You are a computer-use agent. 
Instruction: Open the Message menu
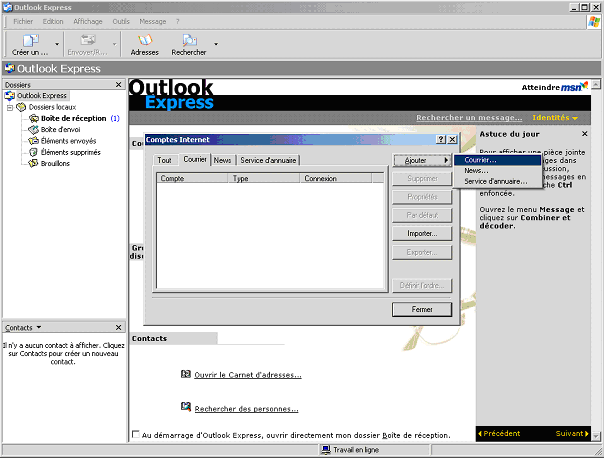pyautogui.click(x=153, y=22)
